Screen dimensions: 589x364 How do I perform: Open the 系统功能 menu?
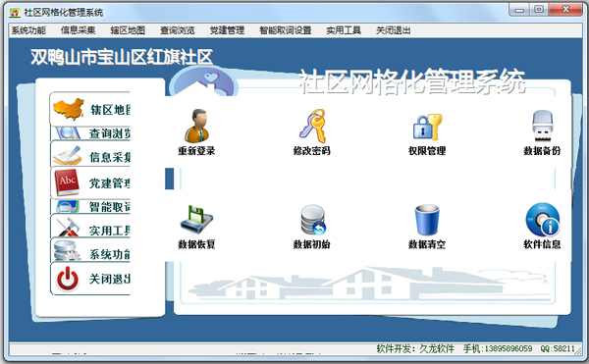pos(28,30)
